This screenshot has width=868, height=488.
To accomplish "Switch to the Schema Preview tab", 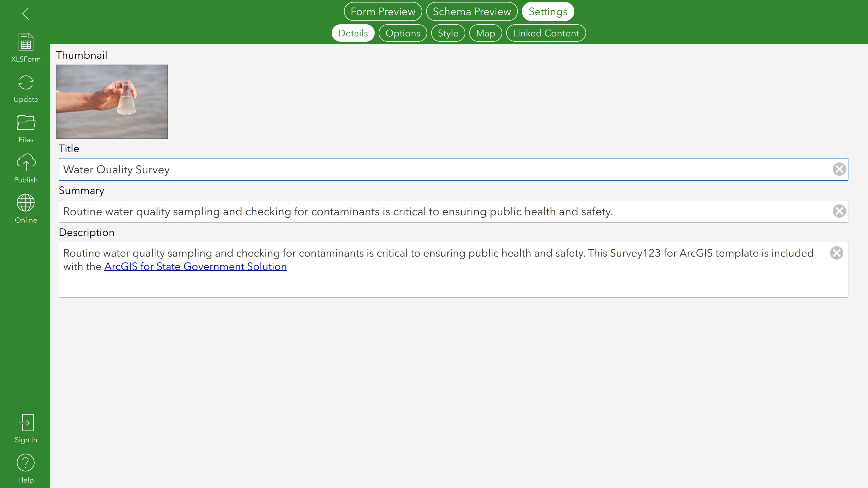I will [472, 11].
